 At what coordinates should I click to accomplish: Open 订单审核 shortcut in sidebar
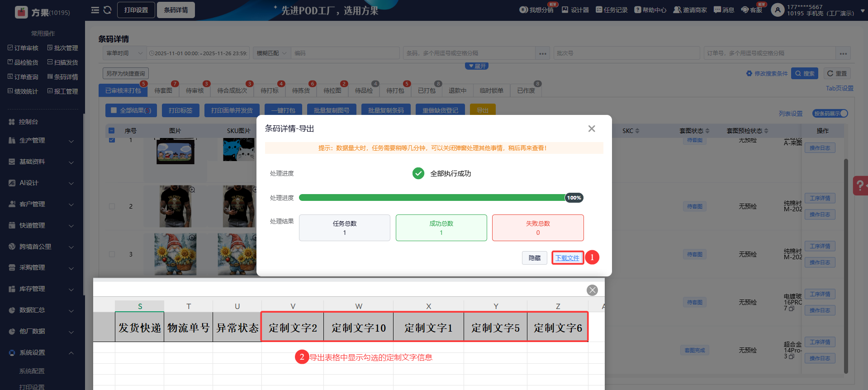coord(23,48)
